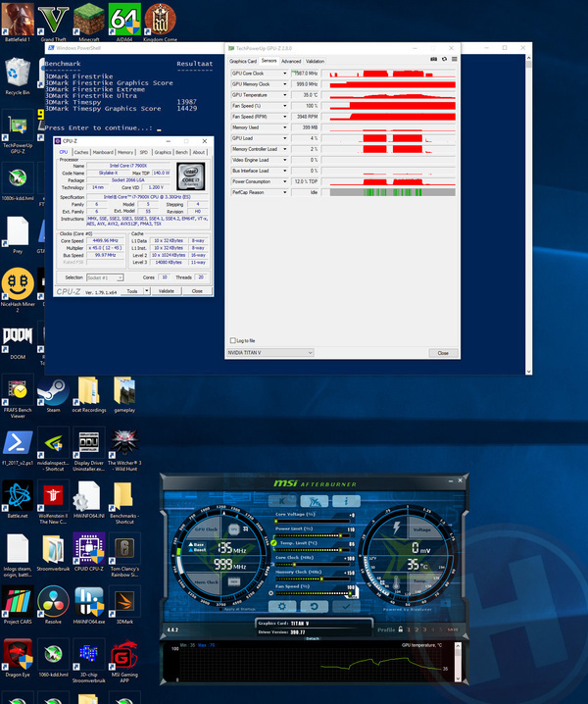Open the Mainboard tab in CPU-Z
This screenshot has width=588, height=704.
tap(103, 152)
